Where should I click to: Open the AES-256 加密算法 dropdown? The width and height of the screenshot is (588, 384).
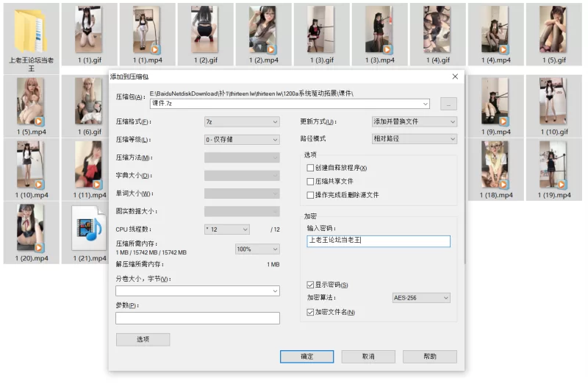[x=421, y=298]
